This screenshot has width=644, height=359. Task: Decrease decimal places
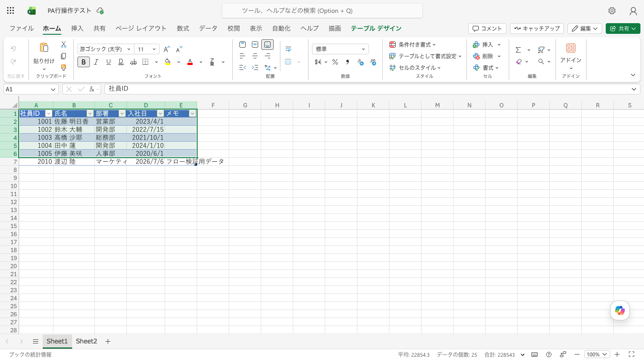click(x=373, y=62)
